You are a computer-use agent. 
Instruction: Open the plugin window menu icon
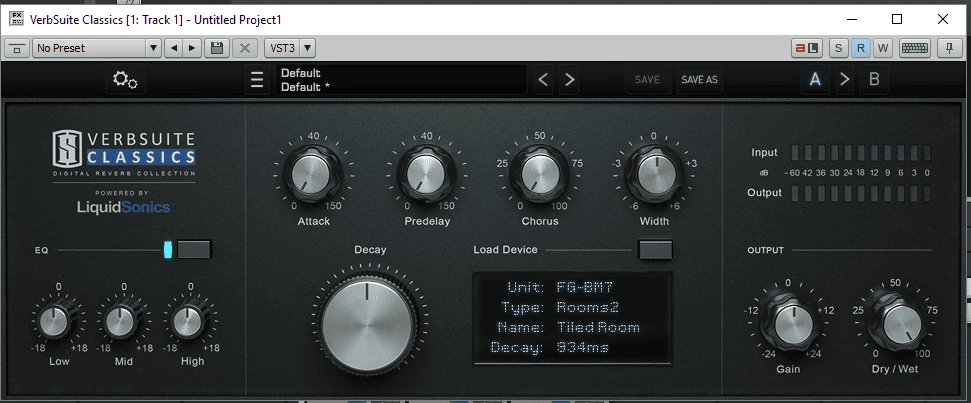17,48
